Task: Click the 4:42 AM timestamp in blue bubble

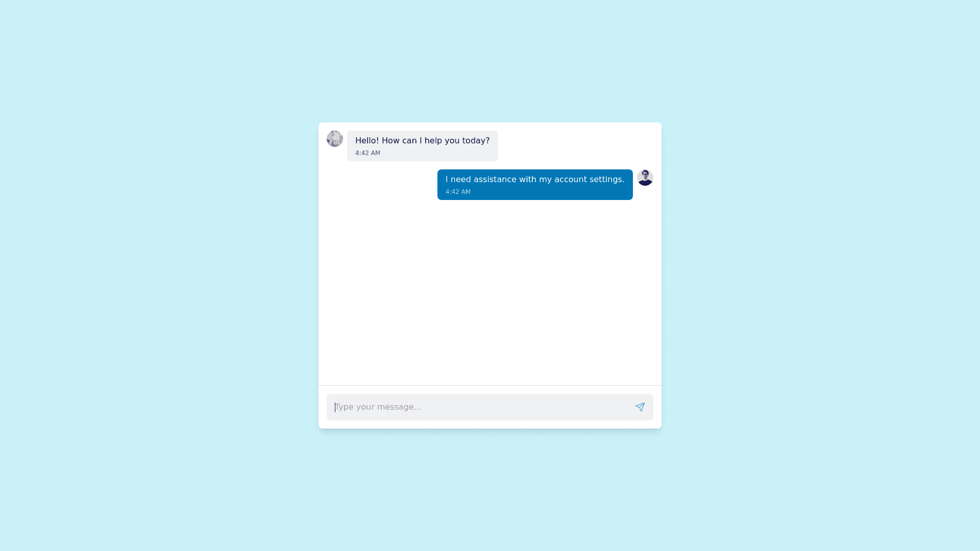Action: pos(458,192)
